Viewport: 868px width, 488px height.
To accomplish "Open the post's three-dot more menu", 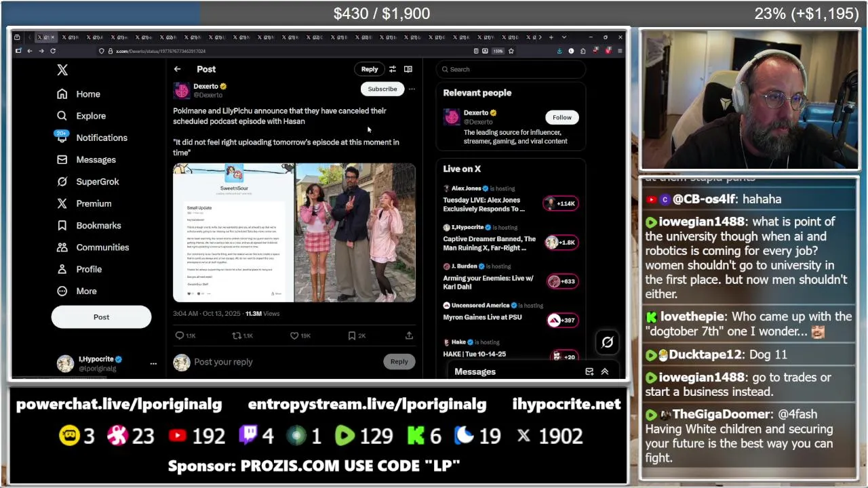I will [412, 89].
